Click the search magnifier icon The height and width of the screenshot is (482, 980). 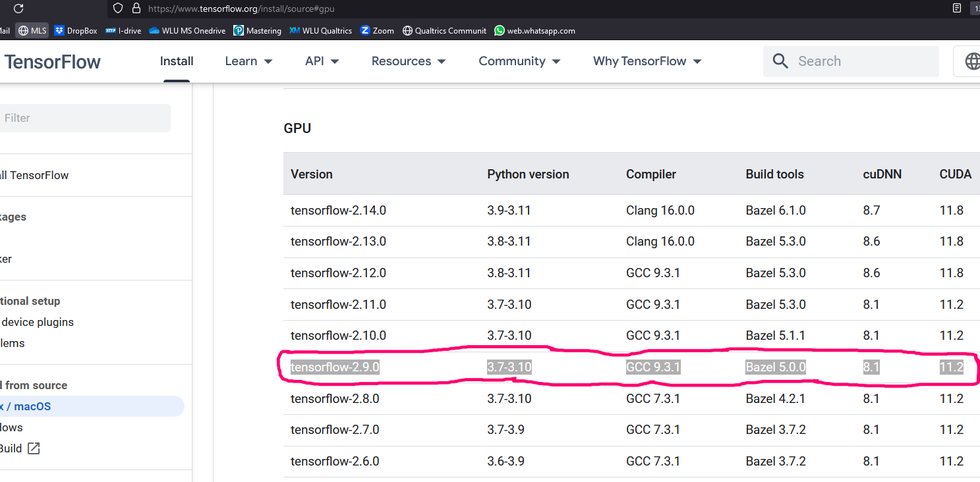coord(780,61)
